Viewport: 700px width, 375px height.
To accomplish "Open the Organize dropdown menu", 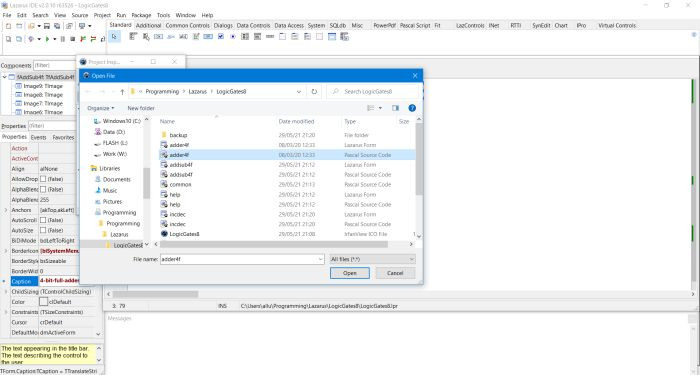I will click(x=100, y=108).
